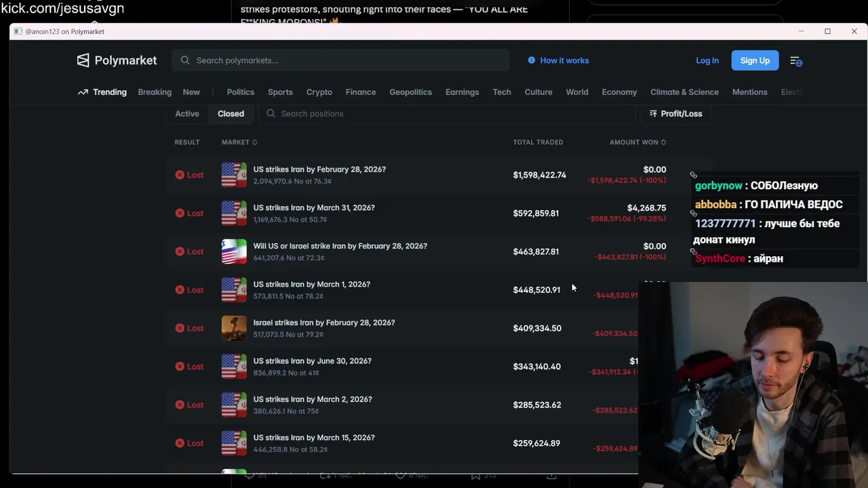This screenshot has height=488, width=868.
Task: Focus the Search polymarkets field
Action: (340, 60)
